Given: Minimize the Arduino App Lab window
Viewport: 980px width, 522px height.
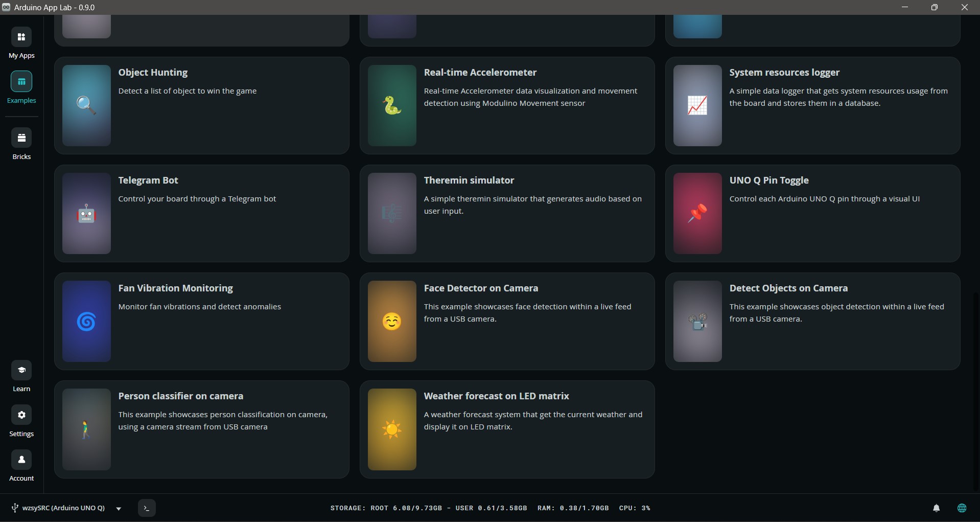Looking at the screenshot, I should point(905,7).
